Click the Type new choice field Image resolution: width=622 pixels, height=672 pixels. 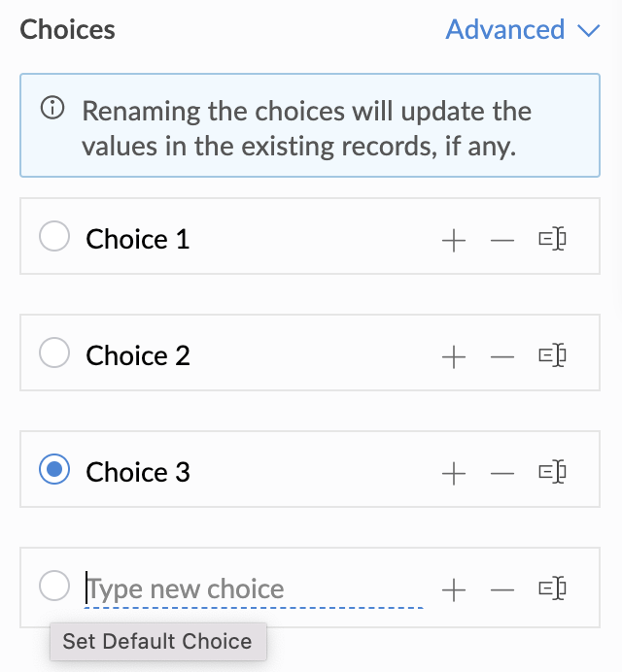coord(254,589)
